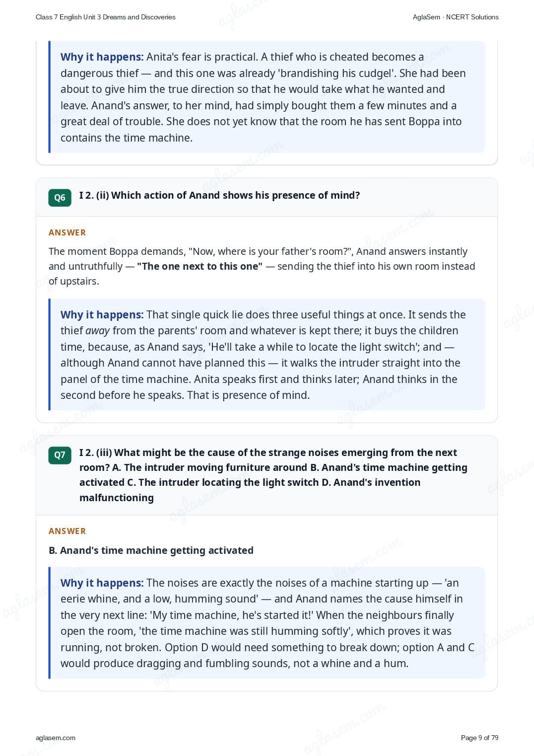Click the Q7 question badge

tap(60, 454)
